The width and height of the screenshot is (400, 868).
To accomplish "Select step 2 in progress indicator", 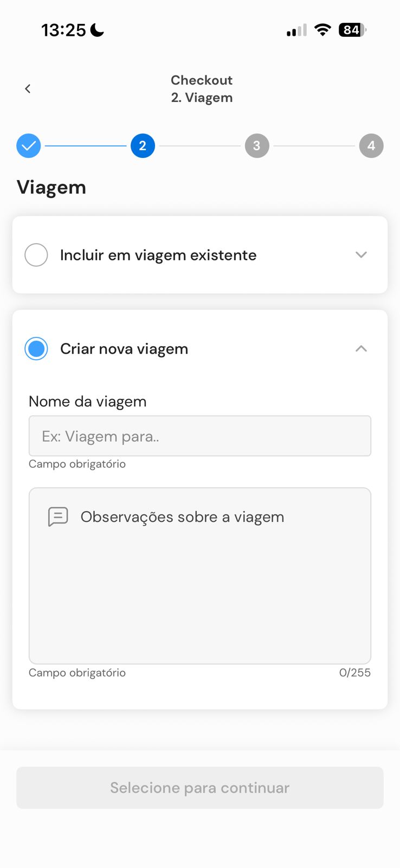I will (143, 145).
